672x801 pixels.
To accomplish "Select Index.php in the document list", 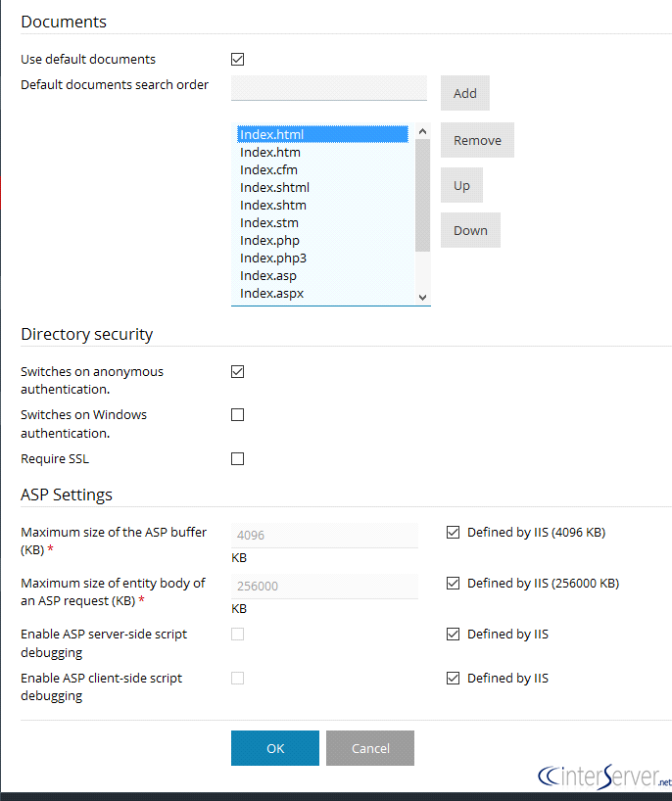I will (323, 240).
